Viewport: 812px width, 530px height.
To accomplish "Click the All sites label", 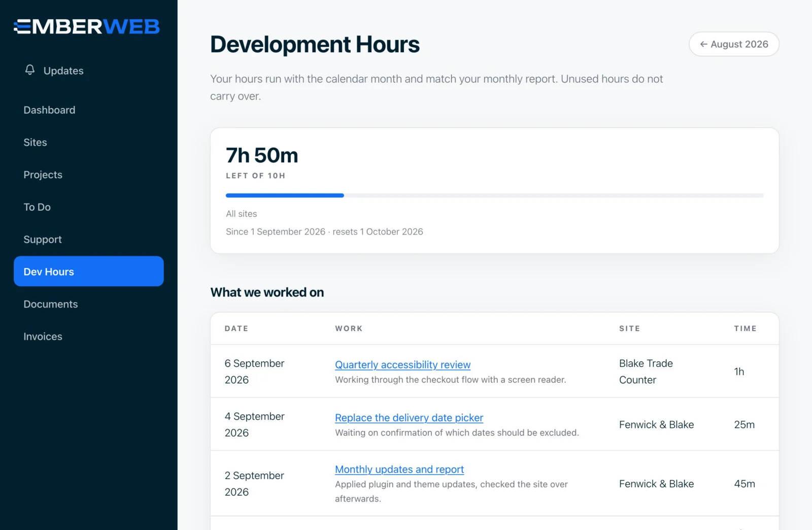I will coord(242,214).
